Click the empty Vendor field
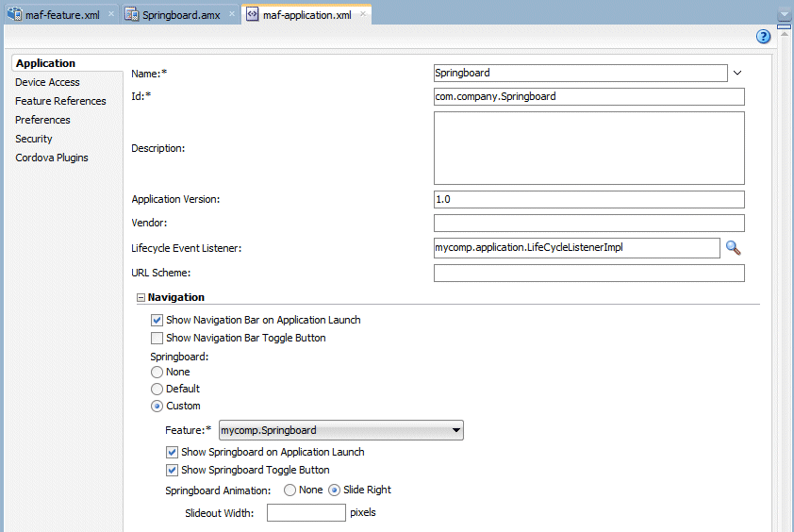 [x=589, y=223]
